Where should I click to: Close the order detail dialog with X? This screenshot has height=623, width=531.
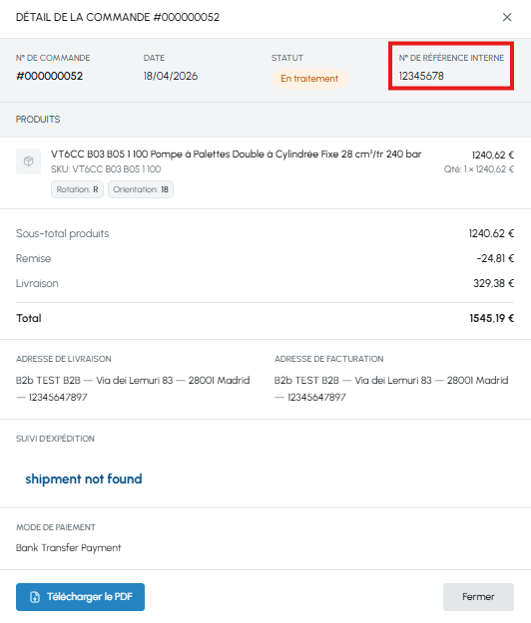pos(507,17)
